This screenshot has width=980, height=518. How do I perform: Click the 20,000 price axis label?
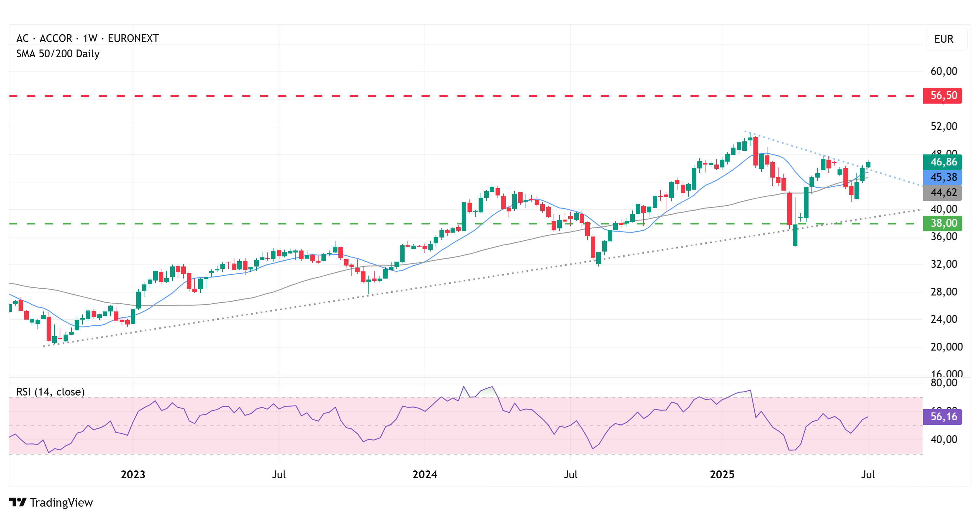[946, 347]
